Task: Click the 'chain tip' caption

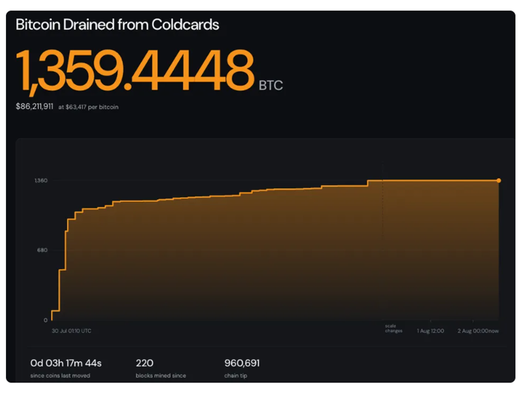Action: click(x=236, y=376)
